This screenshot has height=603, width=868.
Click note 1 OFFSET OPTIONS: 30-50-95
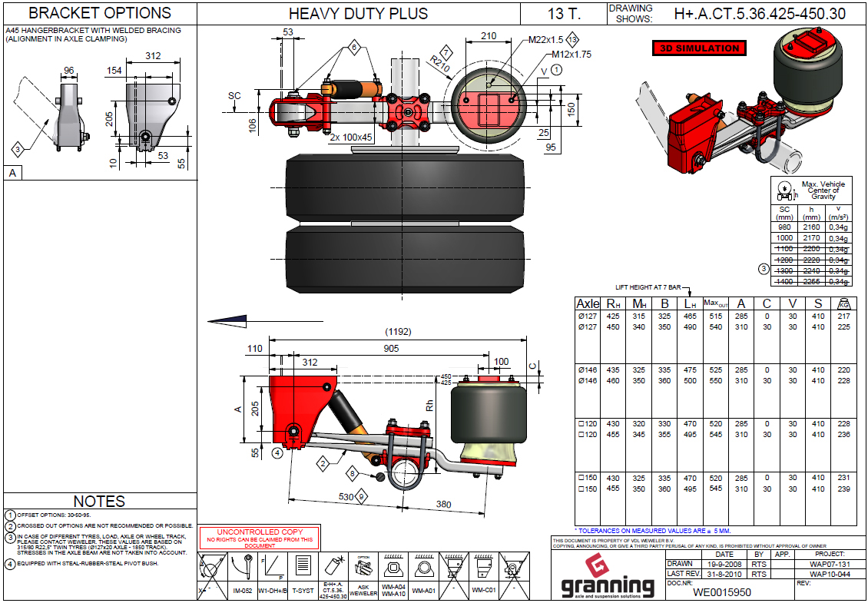[x=54, y=515]
